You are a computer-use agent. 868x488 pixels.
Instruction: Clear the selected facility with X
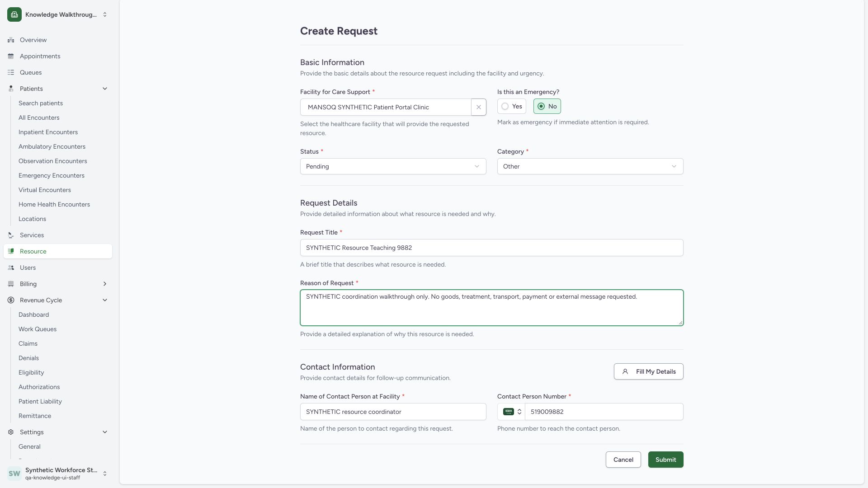click(478, 107)
